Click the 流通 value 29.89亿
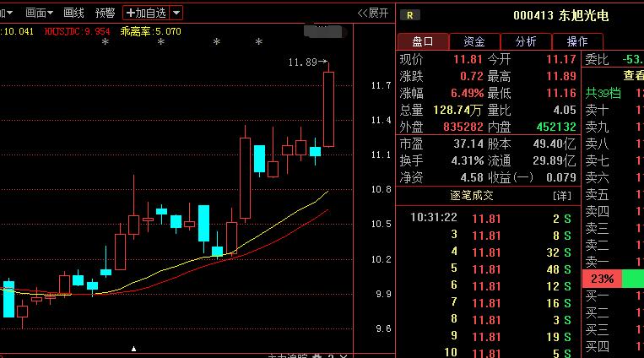 click(555, 160)
